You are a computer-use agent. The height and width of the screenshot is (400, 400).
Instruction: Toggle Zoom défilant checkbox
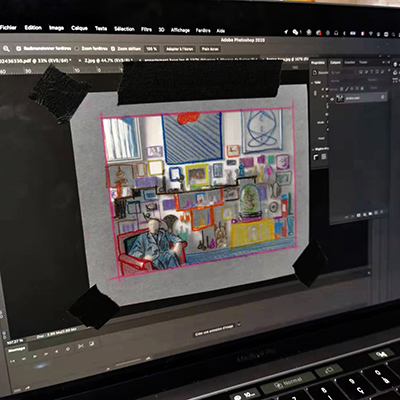tap(113, 49)
